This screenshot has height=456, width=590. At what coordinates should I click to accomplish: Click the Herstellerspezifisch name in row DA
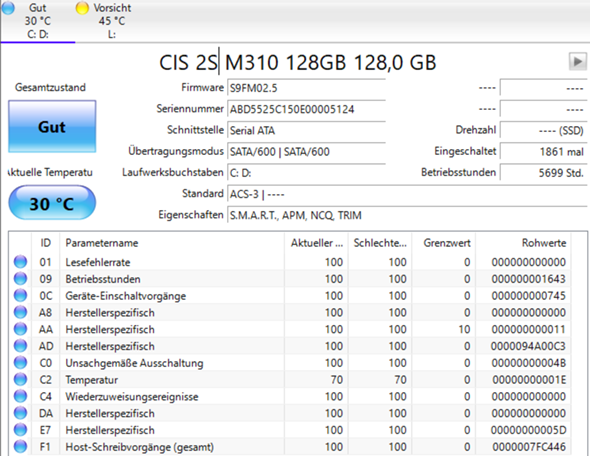[x=110, y=413]
